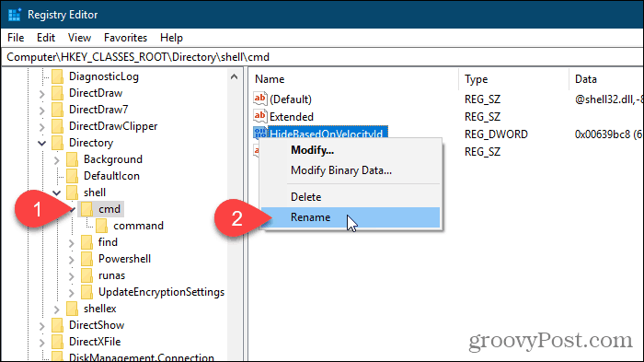
Task: Expand the DirectDraw key
Action: point(42,94)
